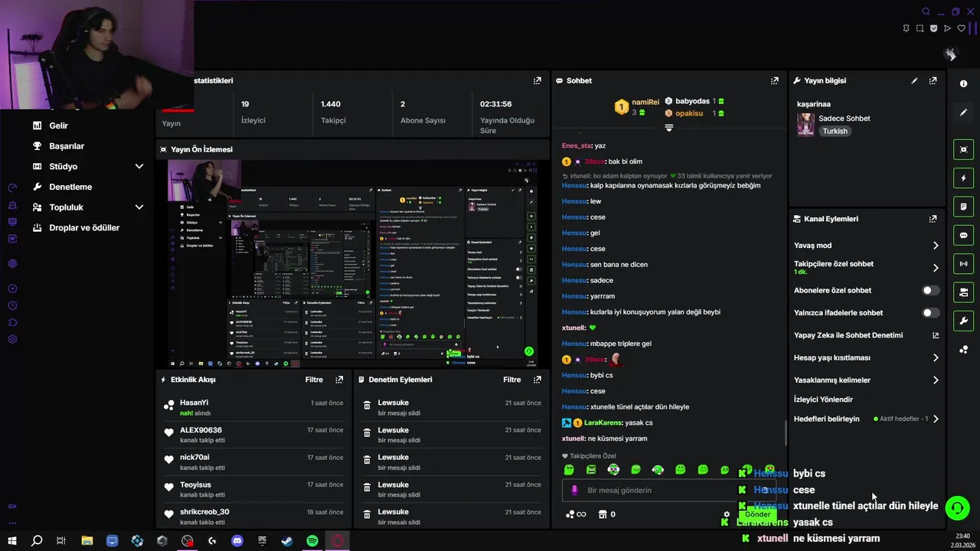This screenshot has width=980, height=551.
Task: Click the Sadece Sohbet category thumbnail
Action: [805, 125]
